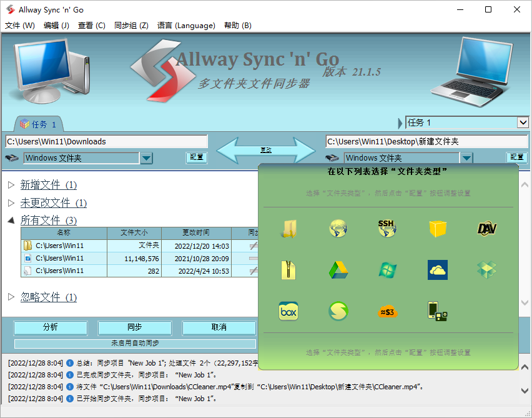Click the 分析 button
The image size is (532, 418).
(51, 327)
